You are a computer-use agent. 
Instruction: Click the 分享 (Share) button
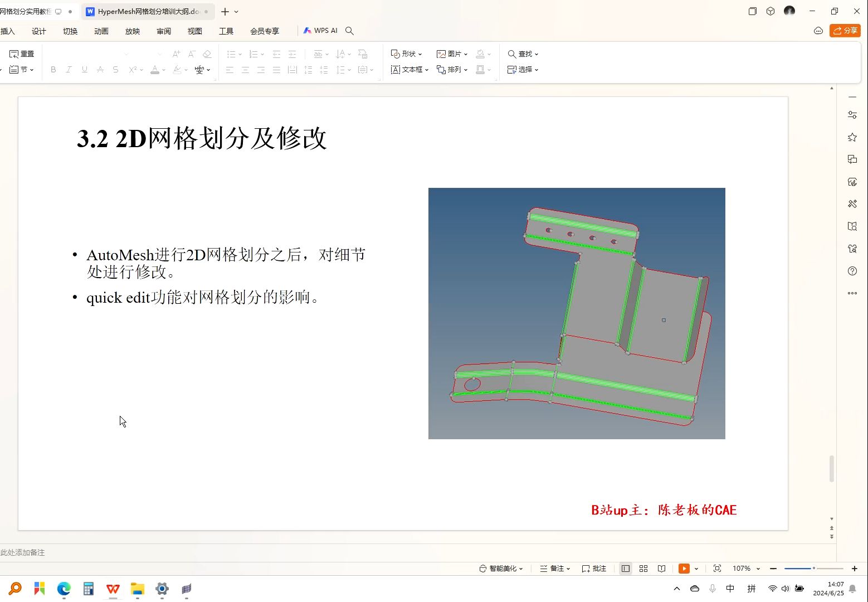click(845, 31)
